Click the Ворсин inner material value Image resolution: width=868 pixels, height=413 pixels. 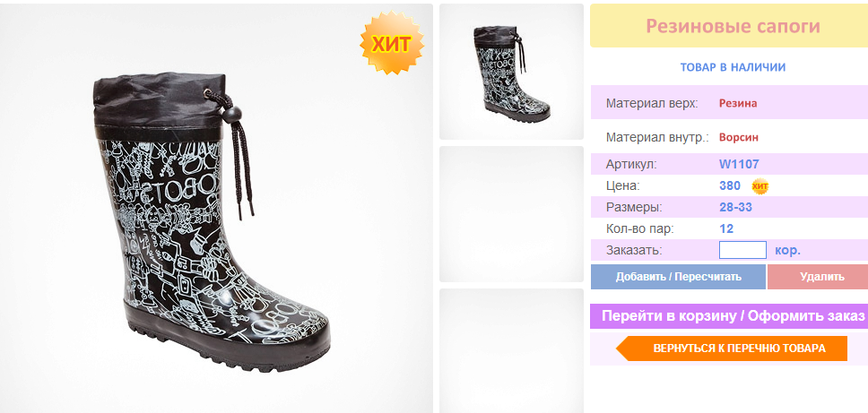[x=739, y=138]
